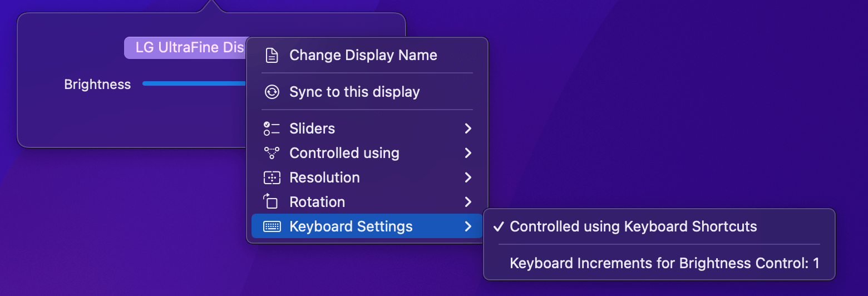Click the LG UltraFine display name button

tap(185, 48)
